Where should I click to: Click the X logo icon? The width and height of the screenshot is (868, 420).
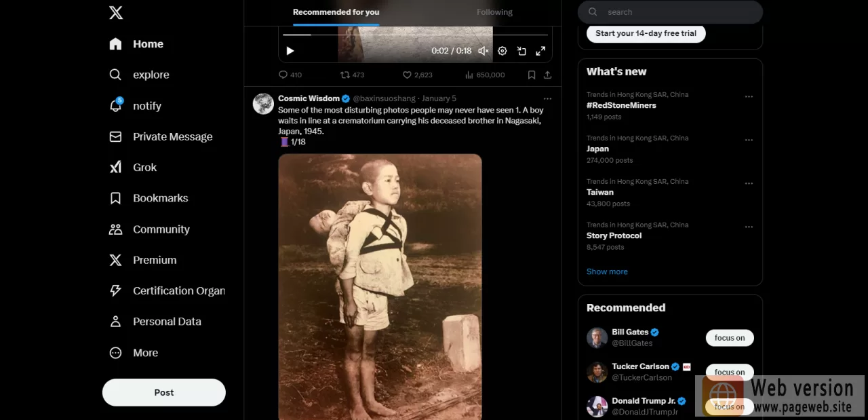point(116,12)
